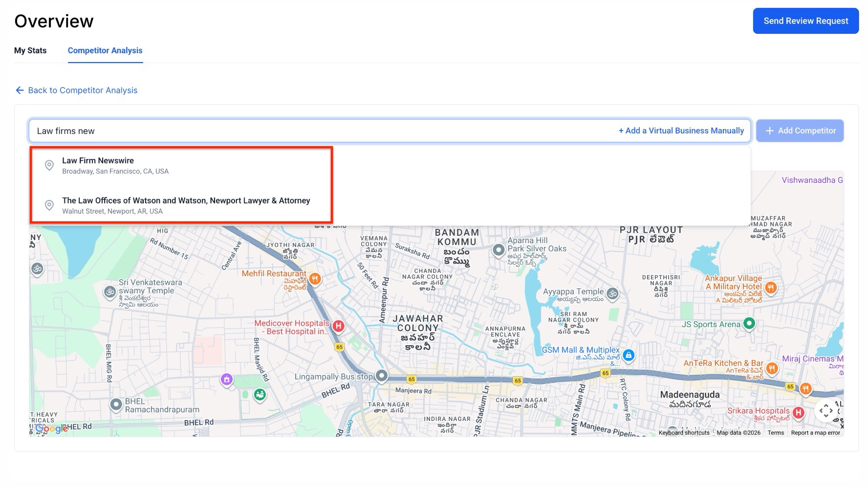Click the Ayyappa Temple map marker
Viewport: 868px width, 487px height.
612,293
